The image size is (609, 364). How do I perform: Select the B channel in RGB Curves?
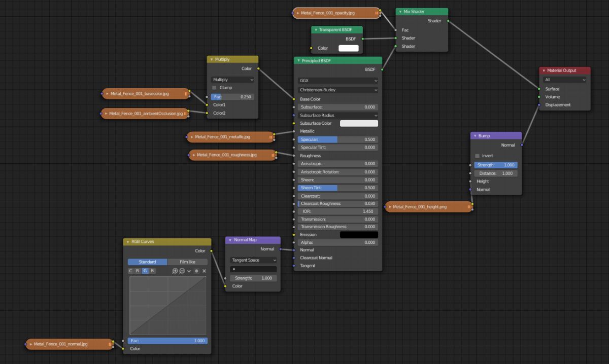[x=152, y=271]
